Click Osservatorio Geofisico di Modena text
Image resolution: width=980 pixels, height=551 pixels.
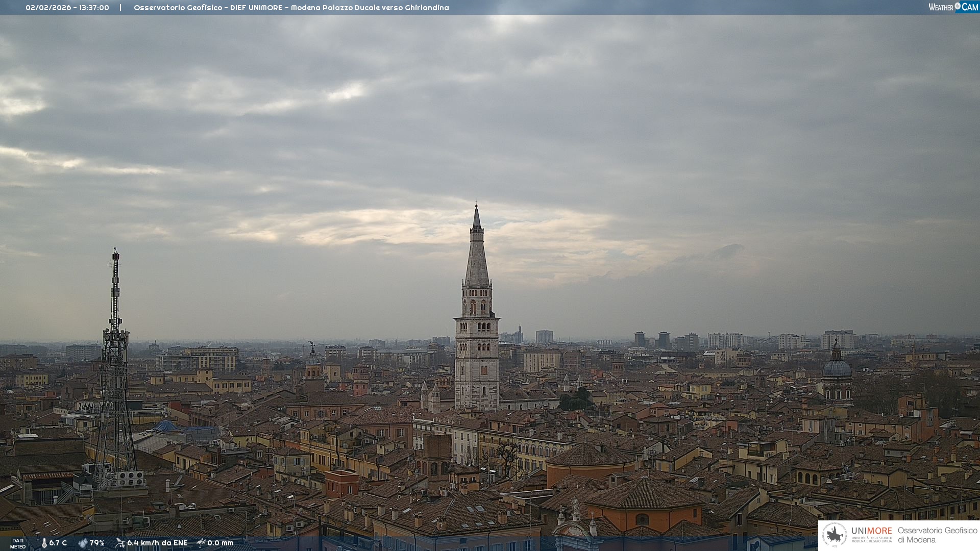937,535
